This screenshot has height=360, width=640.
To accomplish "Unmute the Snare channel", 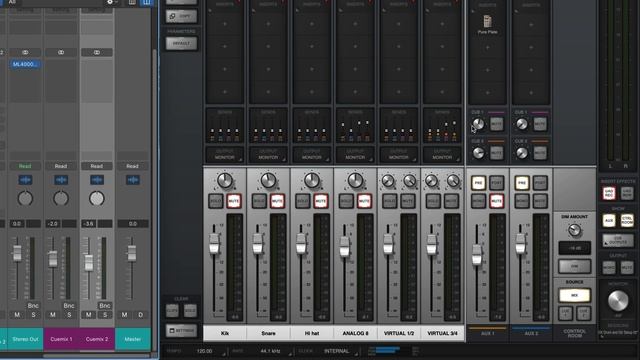I will (277, 201).
